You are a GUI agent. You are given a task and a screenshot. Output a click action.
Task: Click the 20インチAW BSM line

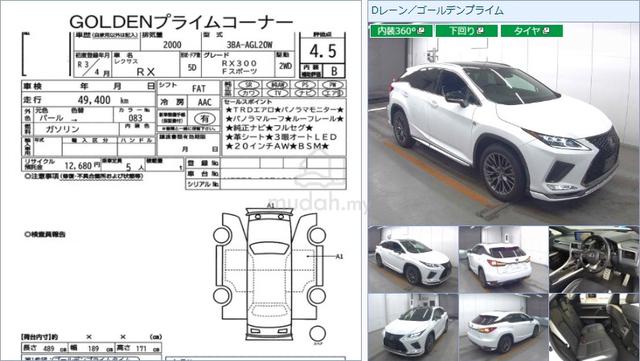pyautogui.click(x=277, y=146)
